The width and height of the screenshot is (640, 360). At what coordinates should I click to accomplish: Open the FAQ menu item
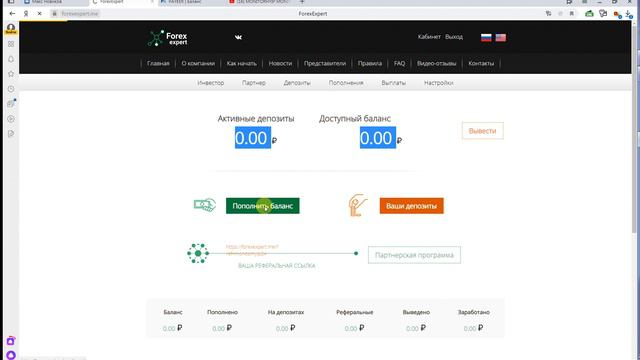click(x=400, y=63)
